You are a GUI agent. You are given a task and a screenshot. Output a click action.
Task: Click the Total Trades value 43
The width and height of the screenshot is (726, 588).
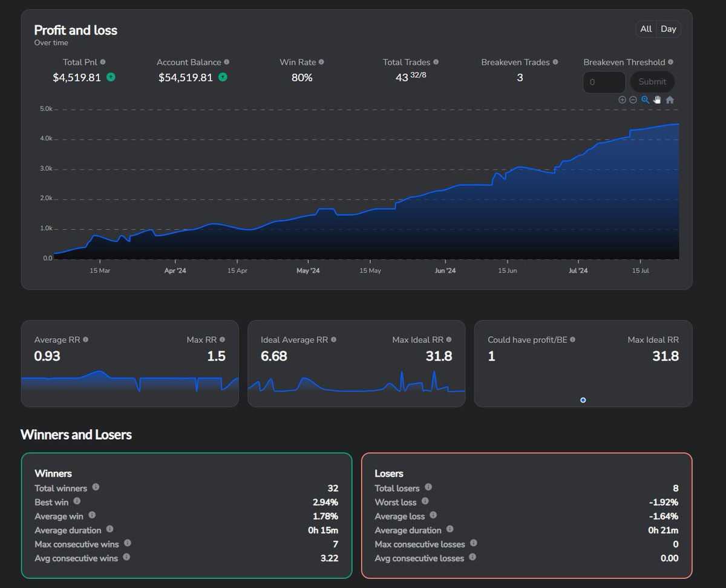click(402, 77)
